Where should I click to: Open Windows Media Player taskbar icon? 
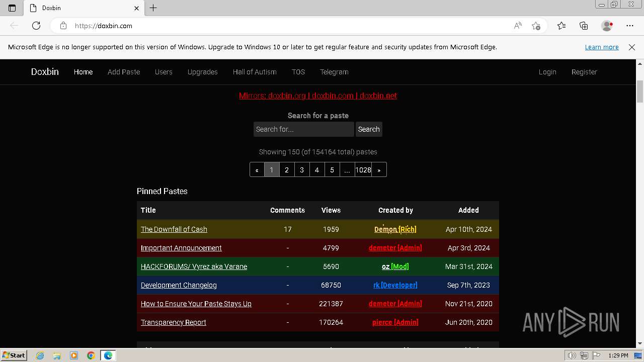tap(74, 355)
